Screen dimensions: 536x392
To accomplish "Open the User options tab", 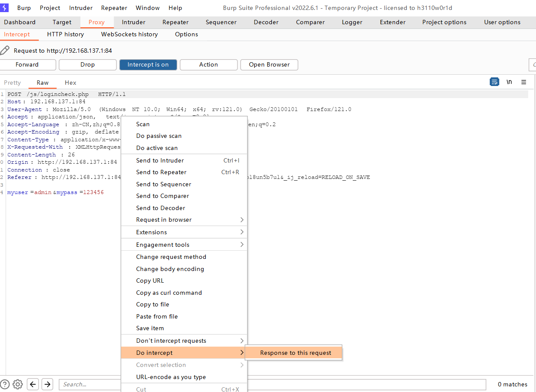I will point(502,22).
